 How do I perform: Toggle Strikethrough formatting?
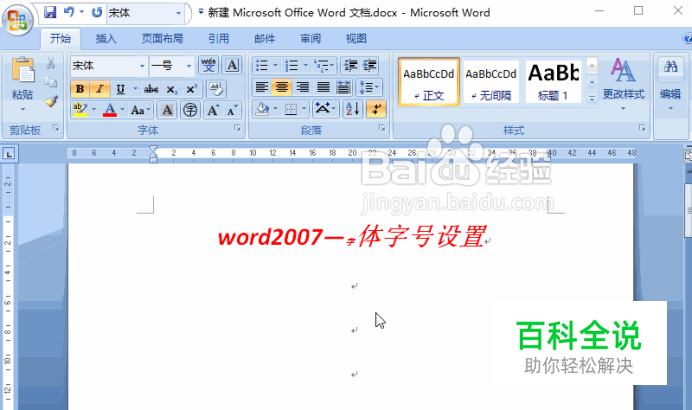coord(151,89)
